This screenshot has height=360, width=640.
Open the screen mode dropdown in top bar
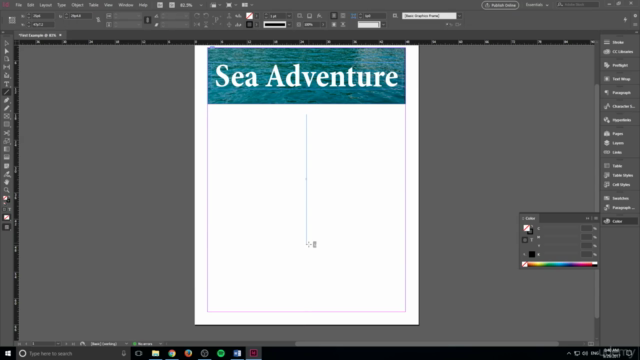(231, 5)
